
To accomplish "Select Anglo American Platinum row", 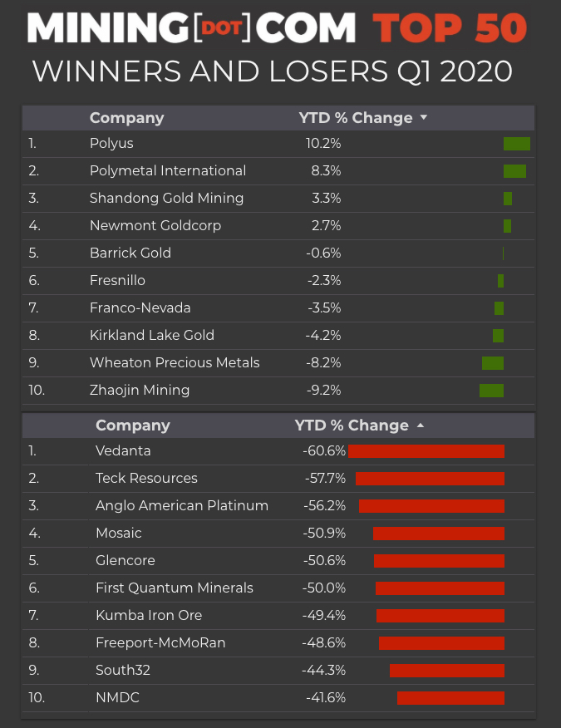I will [182, 505].
